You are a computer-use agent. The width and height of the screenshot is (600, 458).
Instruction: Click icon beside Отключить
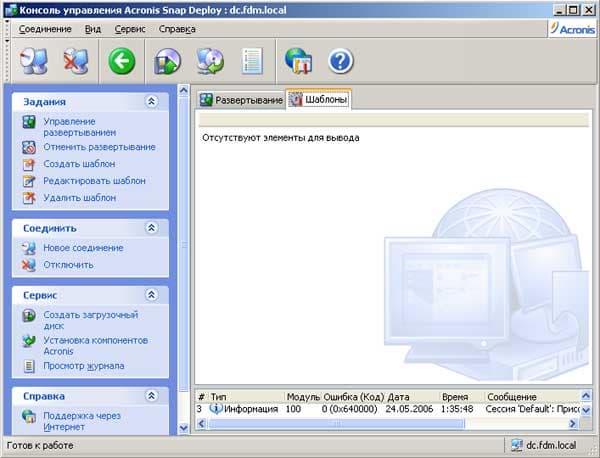tap(29, 265)
